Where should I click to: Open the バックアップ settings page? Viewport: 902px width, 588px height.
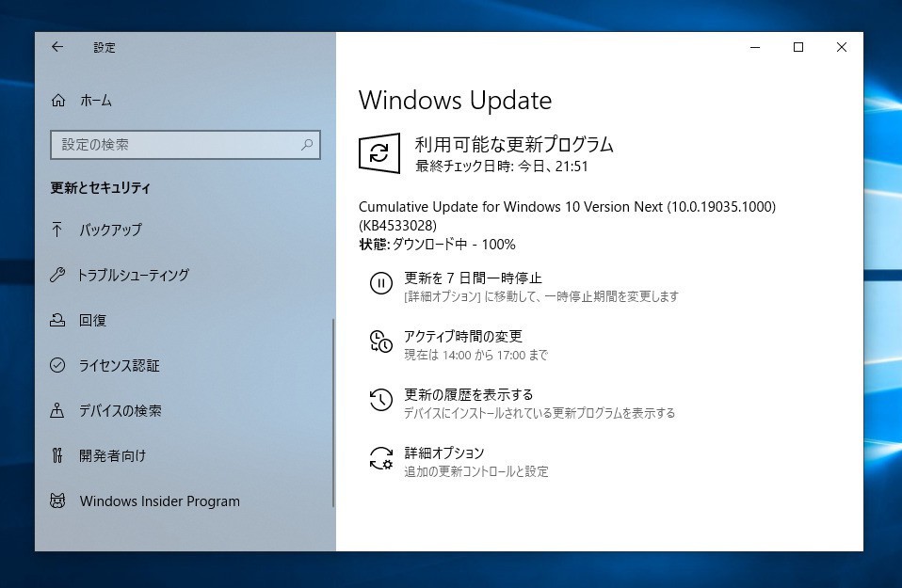[110, 230]
